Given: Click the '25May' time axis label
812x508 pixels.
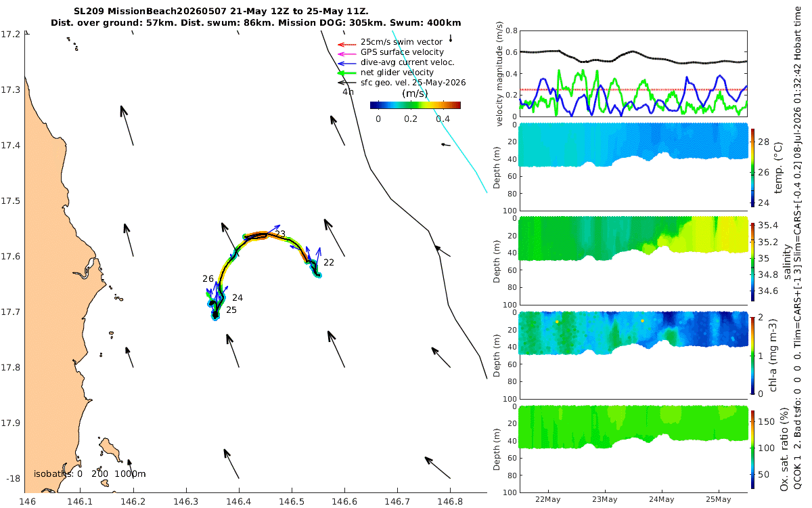Looking at the screenshot, I should point(719,499).
